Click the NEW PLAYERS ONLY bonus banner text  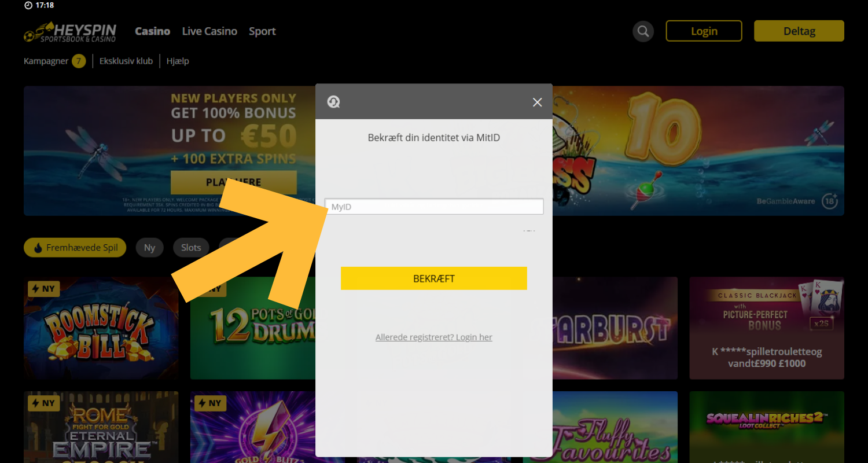(x=233, y=98)
